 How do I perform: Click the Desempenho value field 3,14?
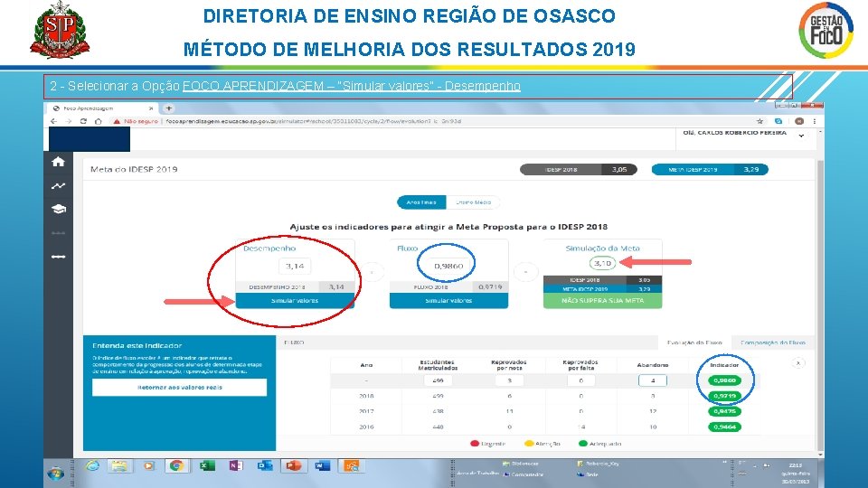pos(295,266)
